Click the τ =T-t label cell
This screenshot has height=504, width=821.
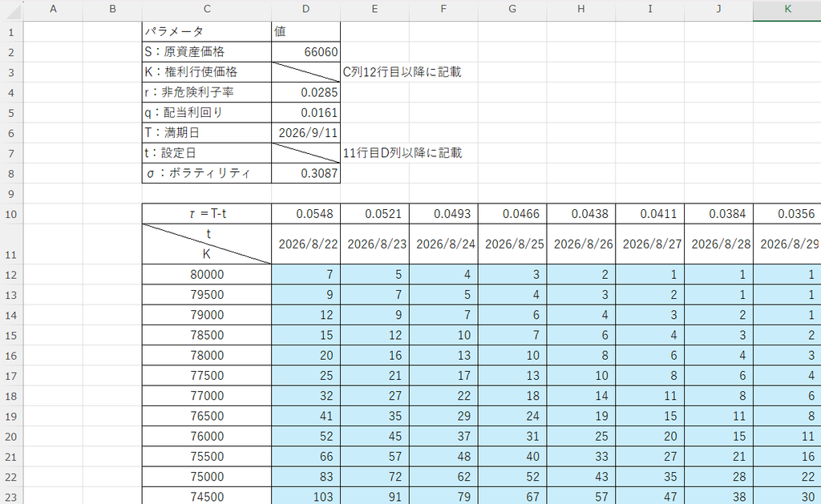point(207,214)
